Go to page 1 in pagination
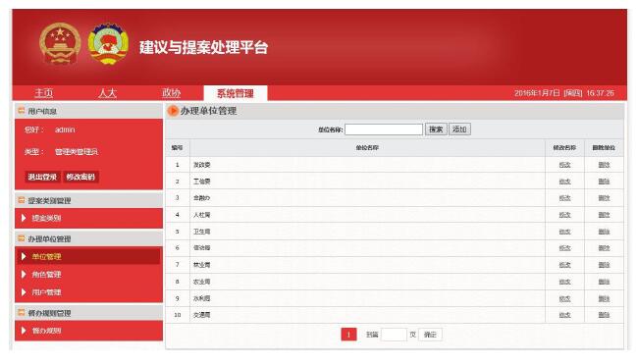 click(x=348, y=335)
